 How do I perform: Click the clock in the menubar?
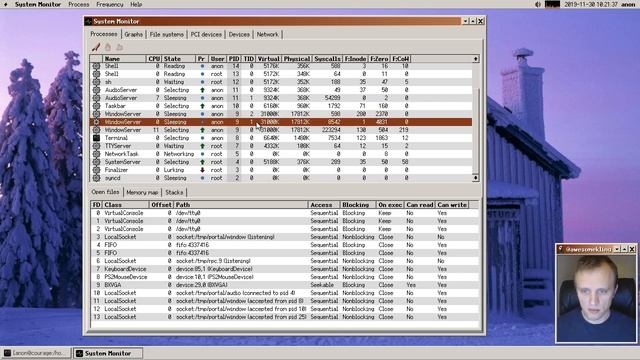[x=591, y=4]
